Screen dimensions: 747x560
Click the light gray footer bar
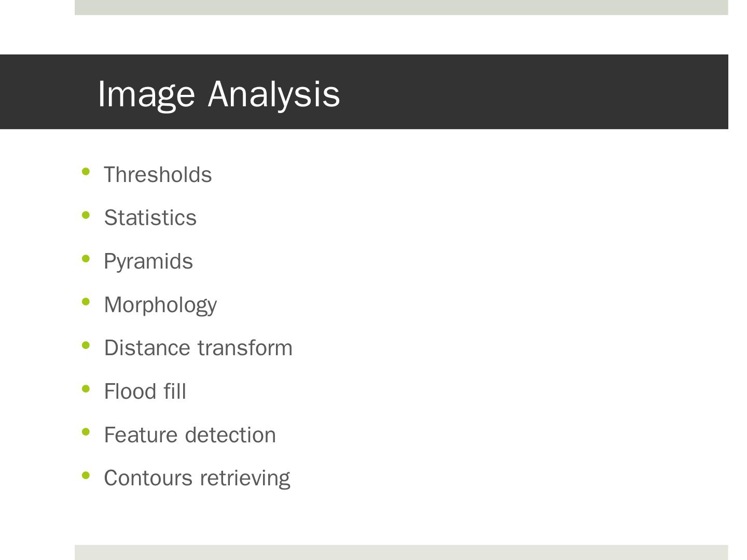(401, 552)
